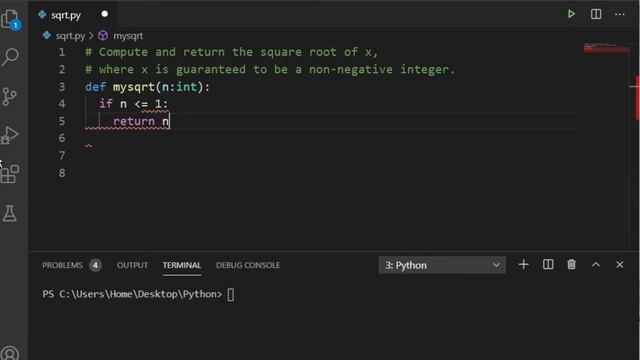Click the 'if n <= 1:' line

click(x=133, y=104)
